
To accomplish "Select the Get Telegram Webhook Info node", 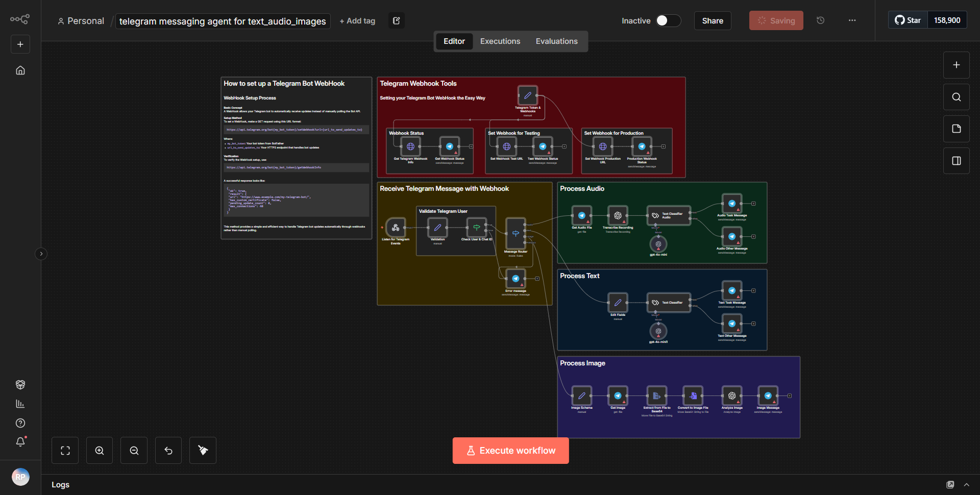I will click(411, 146).
